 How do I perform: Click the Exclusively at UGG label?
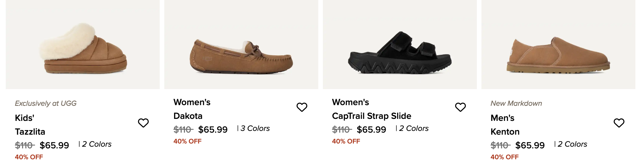pos(46,103)
